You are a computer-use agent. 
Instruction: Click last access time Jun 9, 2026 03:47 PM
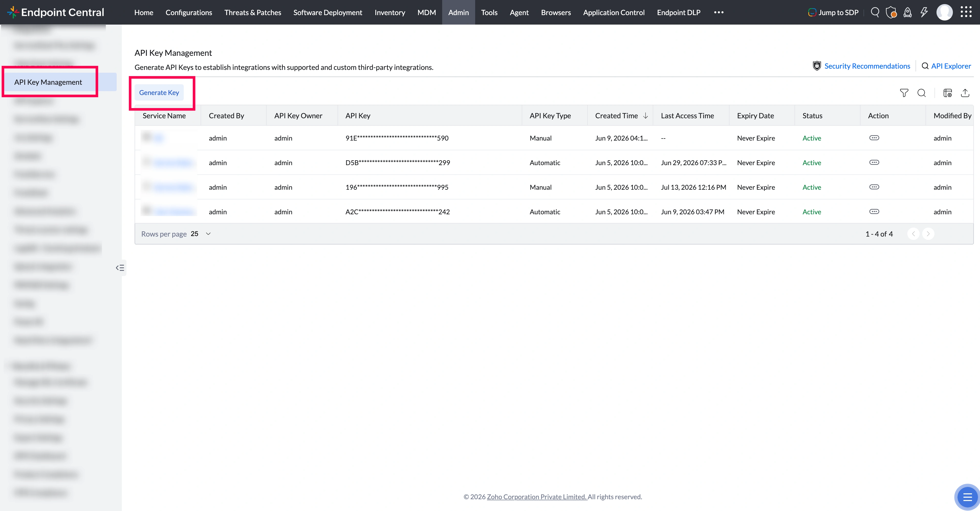coord(692,212)
